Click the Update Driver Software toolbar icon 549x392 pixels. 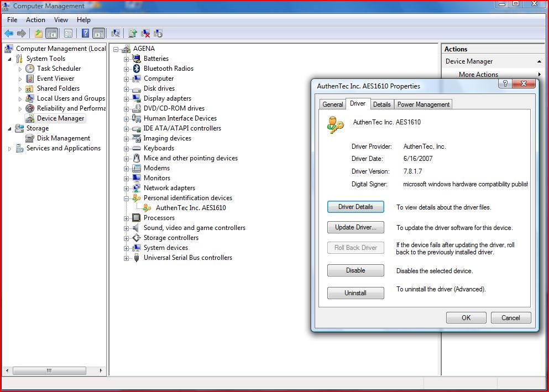[132, 34]
